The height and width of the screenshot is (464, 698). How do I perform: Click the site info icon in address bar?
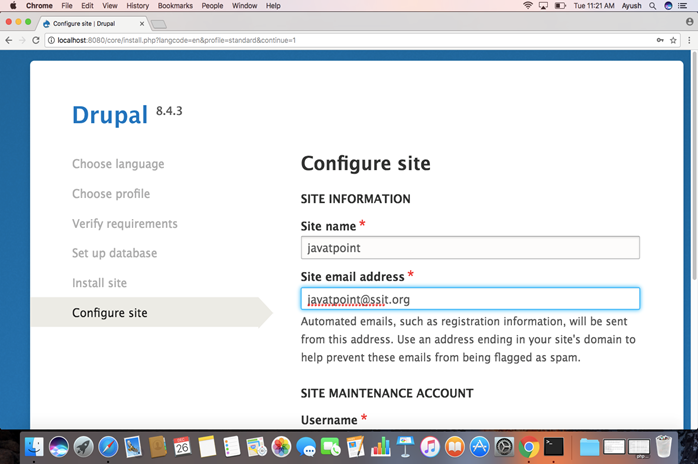51,40
